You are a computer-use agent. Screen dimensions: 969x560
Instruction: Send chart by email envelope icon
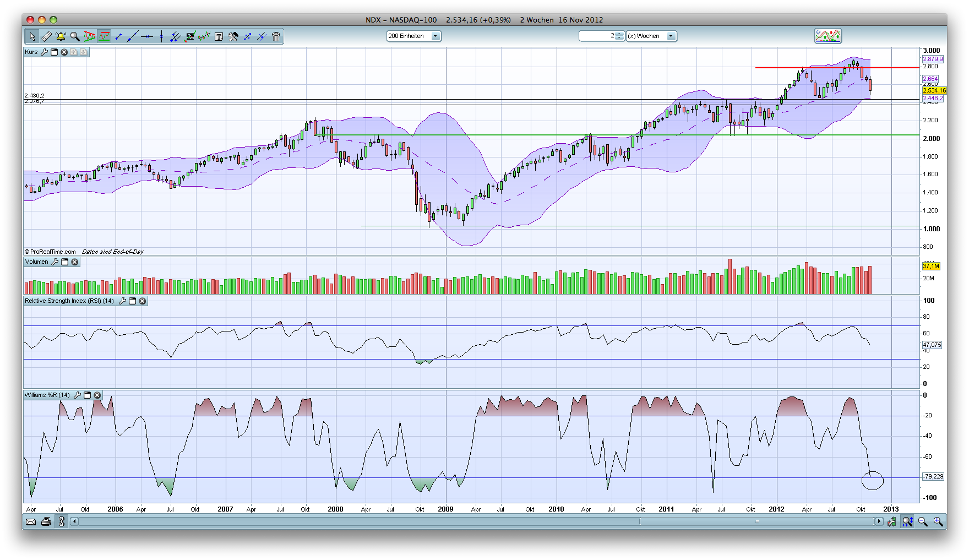pos(31,521)
